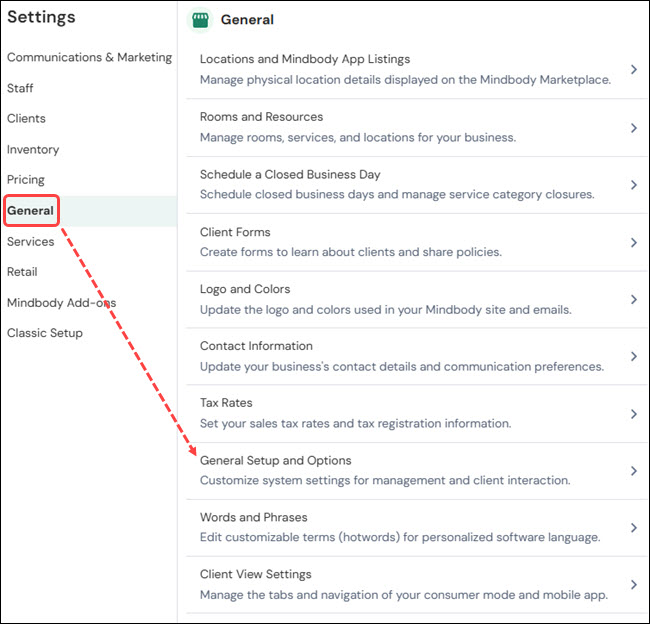The height and width of the screenshot is (624, 650).
Task: Click the Words and Phrases arrow icon
Action: coord(634,528)
